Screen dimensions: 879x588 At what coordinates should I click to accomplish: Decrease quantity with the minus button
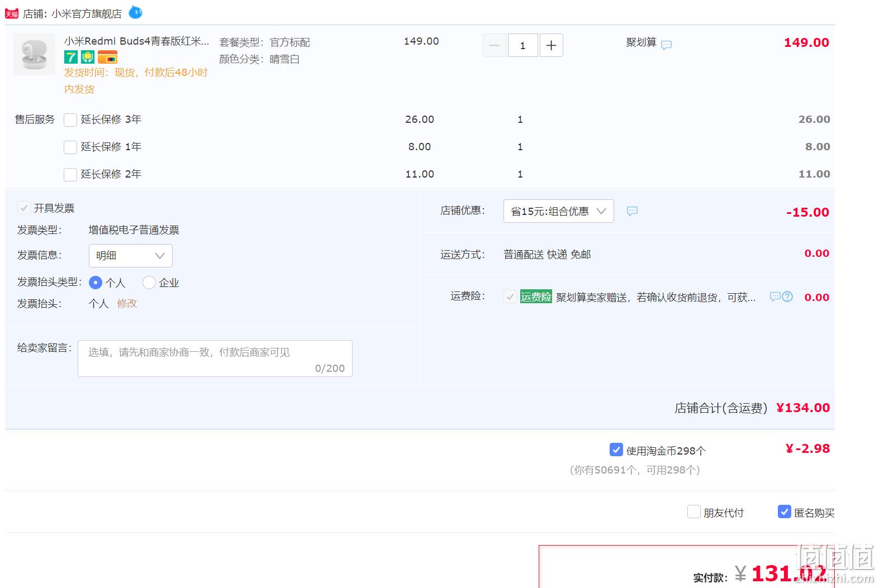495,45
